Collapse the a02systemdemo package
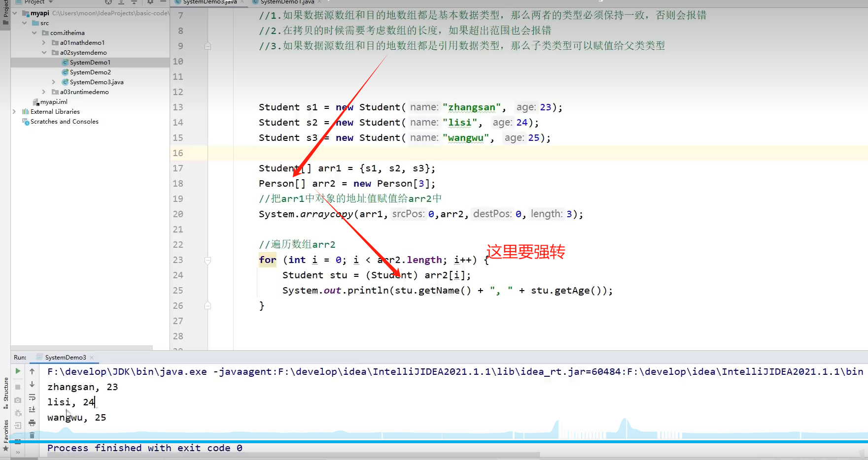This screenshot has height=460, width=868. [x=44, y=52]
